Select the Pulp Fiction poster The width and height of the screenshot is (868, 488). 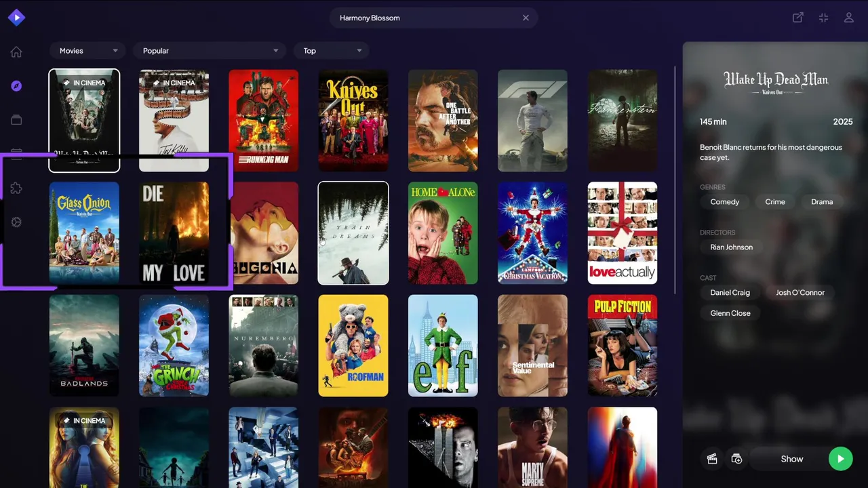pos(623,346)
